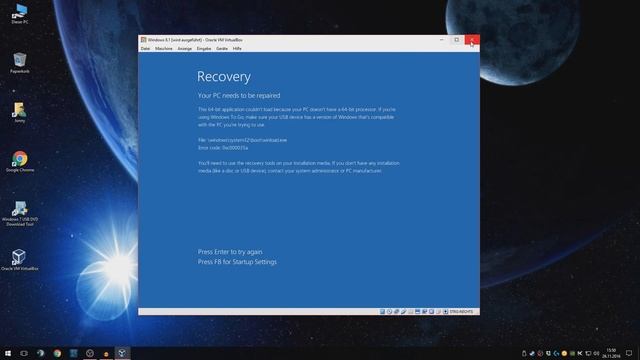Click the Kaspersky K tray icon
This screenshot has width=640, height=360.
(580, 353)
